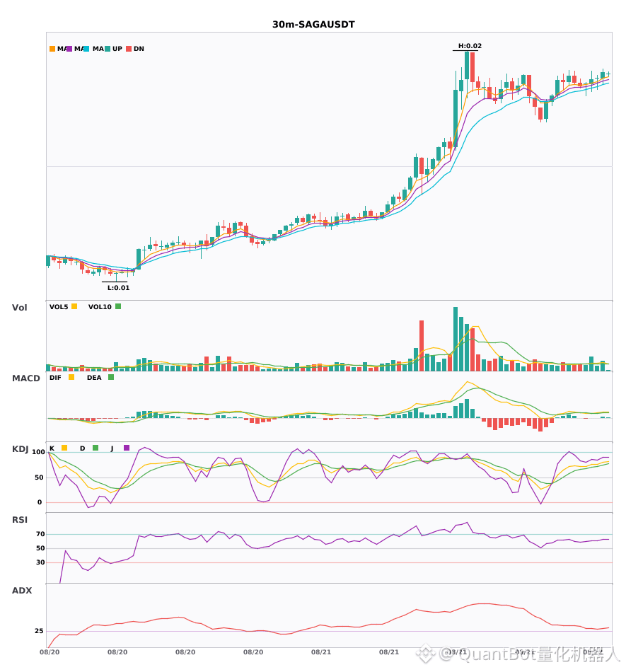The height and width of the screenshot is (672, 626).
Task: Click the ADX 25 axis value
Action: click(x=39, y=631)
